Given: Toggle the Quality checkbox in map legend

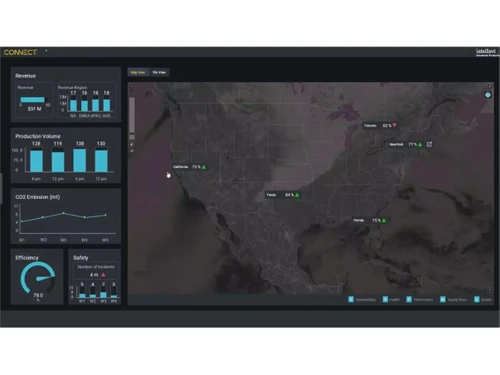Looking at the screenshot, I should (x=477, y=299).
